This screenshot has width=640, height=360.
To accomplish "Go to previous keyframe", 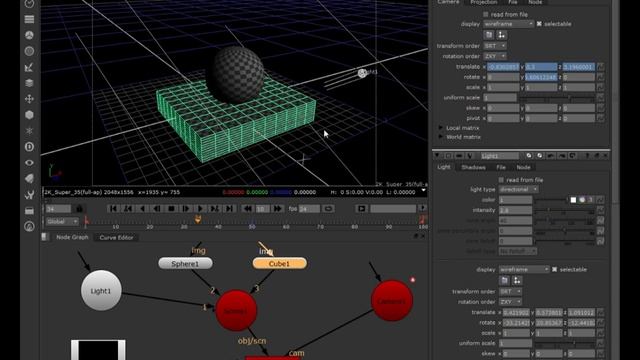I will [x=128, y=209].
